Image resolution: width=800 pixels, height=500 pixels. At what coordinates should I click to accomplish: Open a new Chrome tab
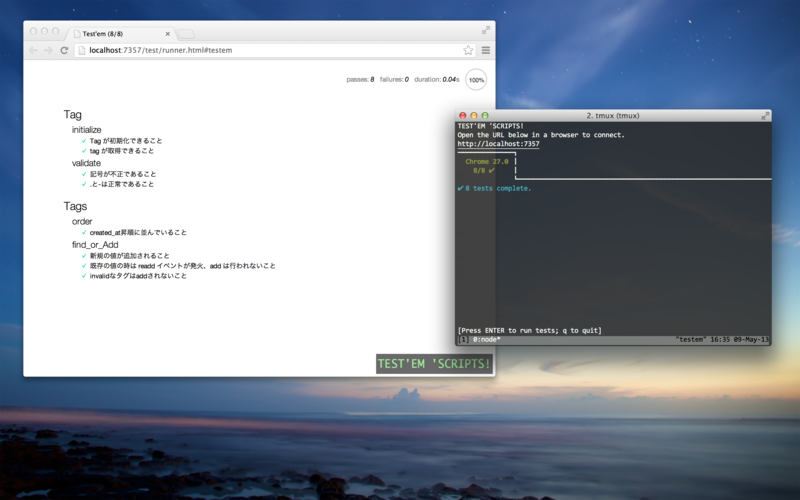186,34
